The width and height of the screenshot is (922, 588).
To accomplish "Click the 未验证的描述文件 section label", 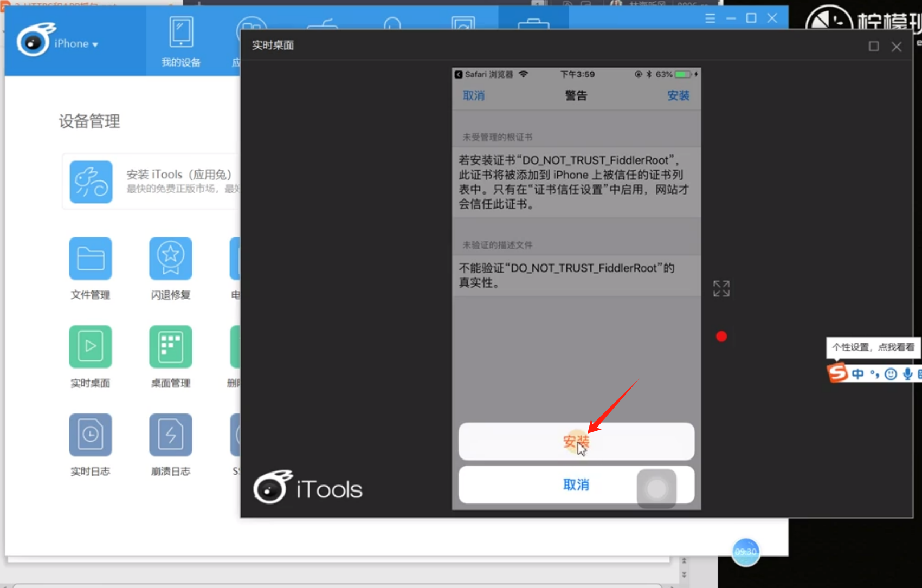I will coord(498,245).
